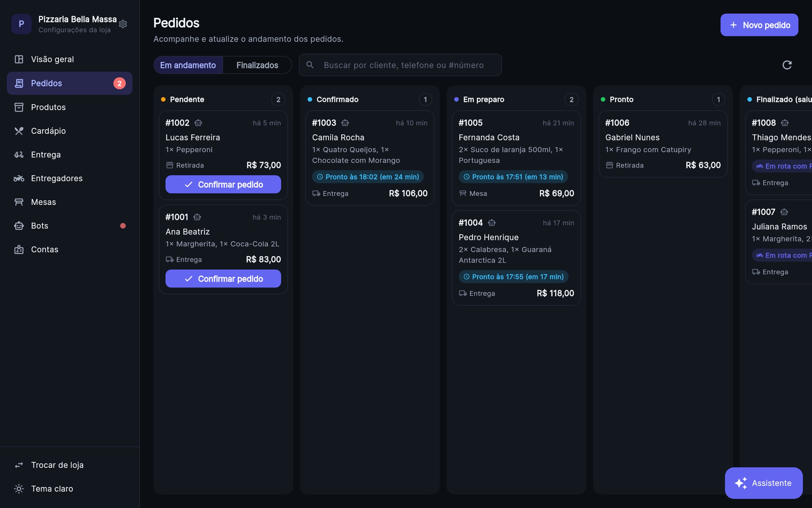812x508 pixels.
Task: Open store settings gear icon
Action: coord(123,24)
